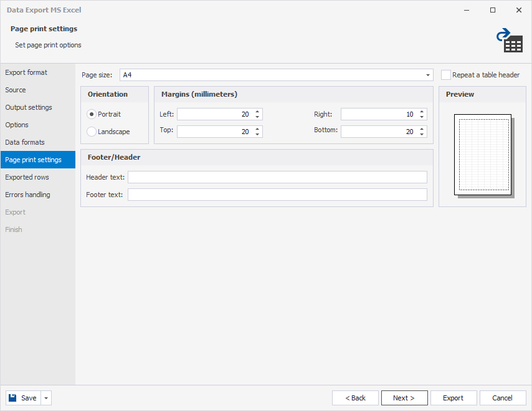Click the Save disk icon
Viewport: 532px width, 411px height.
12,397
